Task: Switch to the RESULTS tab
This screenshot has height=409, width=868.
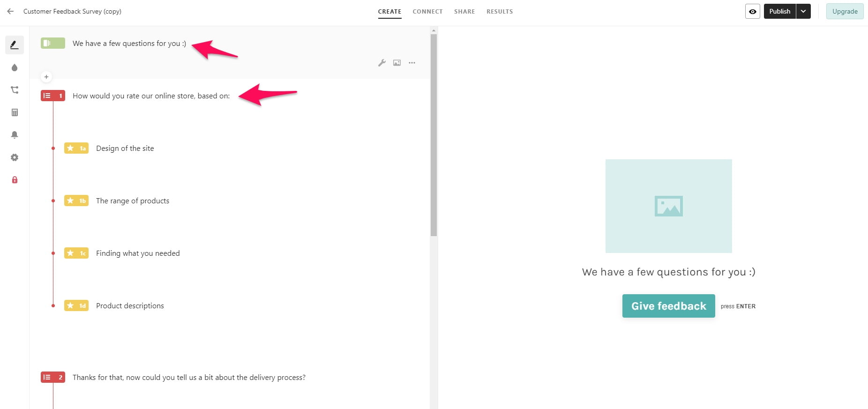Action: (500, 12)
